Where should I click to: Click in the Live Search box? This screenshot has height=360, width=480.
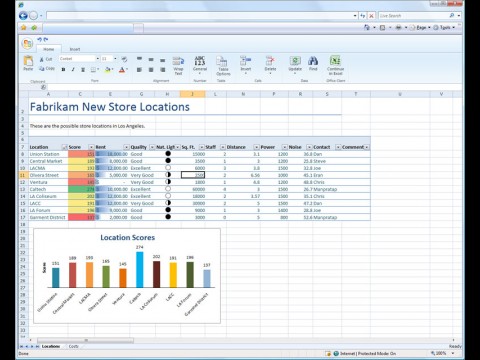point(413,16)
